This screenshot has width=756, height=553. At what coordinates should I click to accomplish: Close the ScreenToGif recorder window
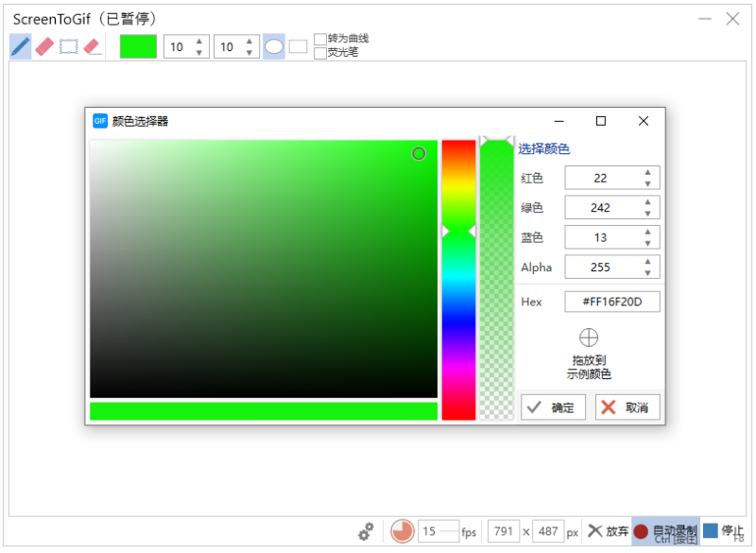(733, 19)
